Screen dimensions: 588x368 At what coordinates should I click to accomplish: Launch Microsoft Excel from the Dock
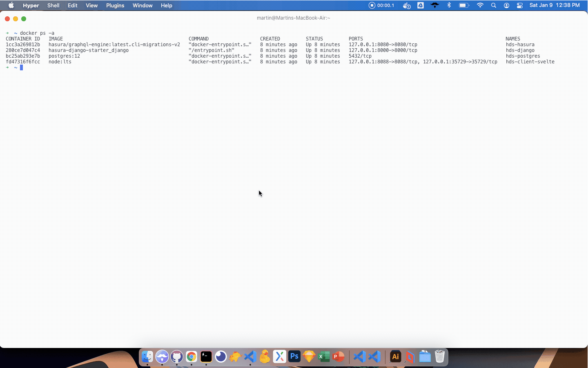324,357
